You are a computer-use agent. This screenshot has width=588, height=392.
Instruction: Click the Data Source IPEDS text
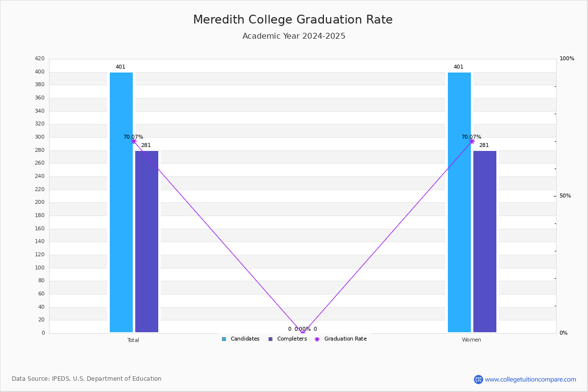tap(87, 379)
